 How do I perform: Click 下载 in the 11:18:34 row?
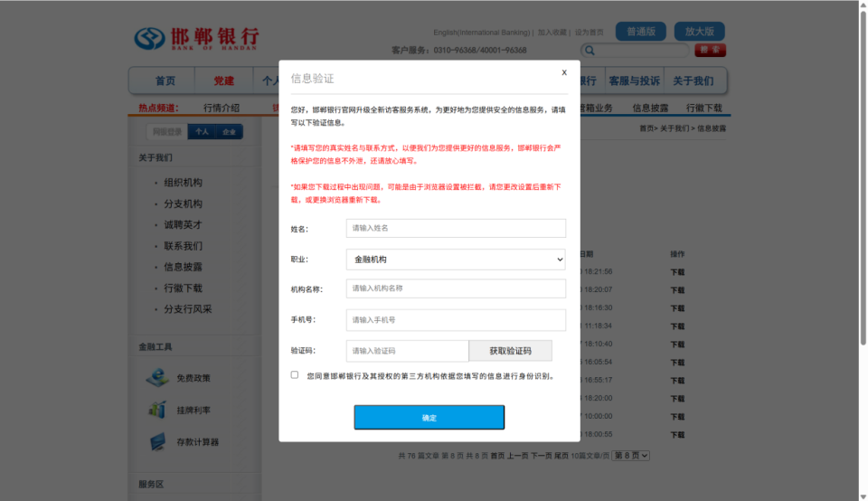(x=677, y=326)
